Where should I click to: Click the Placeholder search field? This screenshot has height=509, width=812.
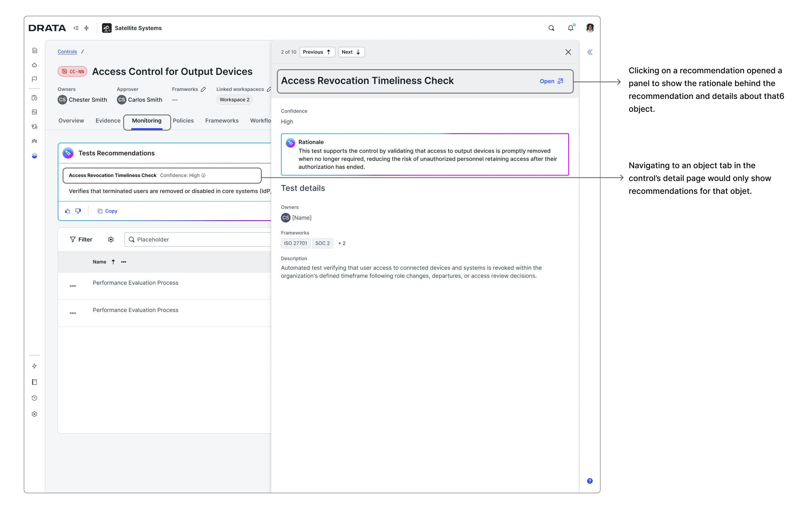(x=198, y=239)
